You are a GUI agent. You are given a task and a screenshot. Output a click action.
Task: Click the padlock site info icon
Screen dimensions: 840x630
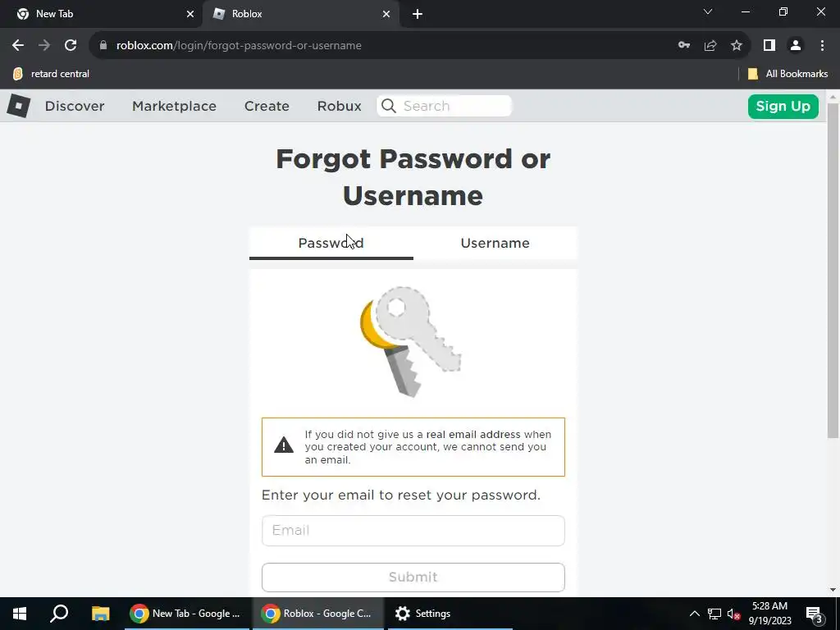[103, 46]
